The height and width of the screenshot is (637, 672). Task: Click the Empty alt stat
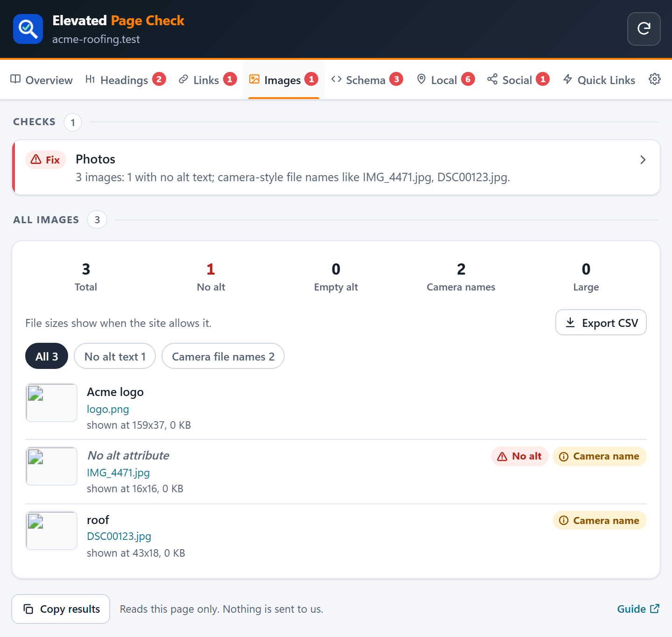click(336, 277)
